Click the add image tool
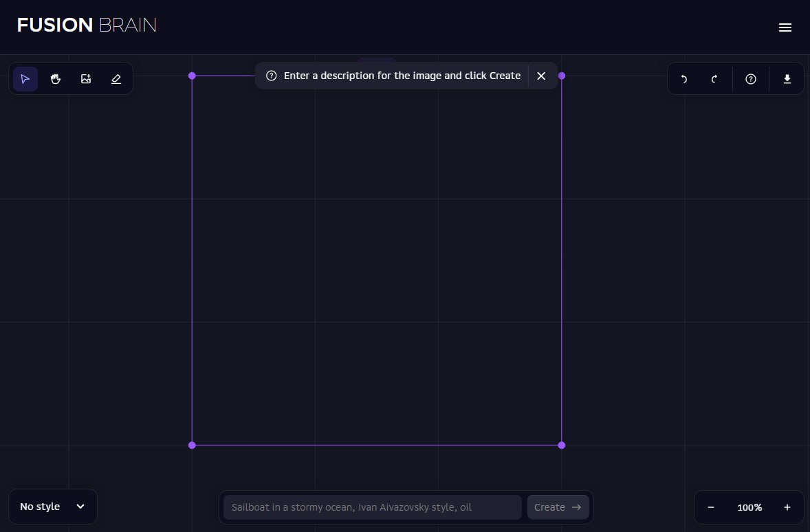 [86, 79]
